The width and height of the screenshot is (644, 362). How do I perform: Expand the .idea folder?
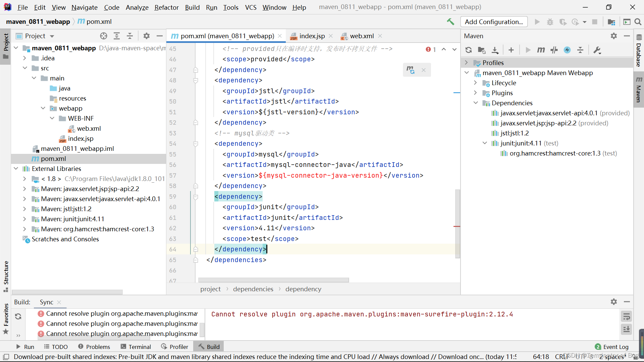tap(24, 58)
